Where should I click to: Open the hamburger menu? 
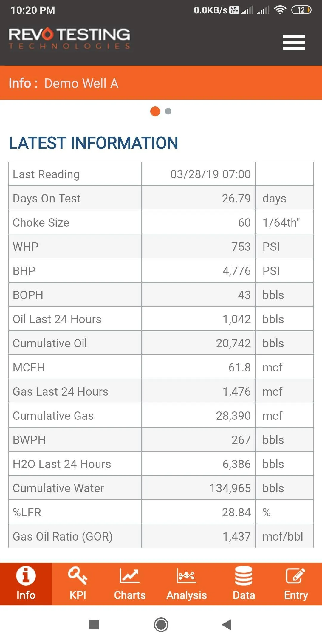pos(294,42)
